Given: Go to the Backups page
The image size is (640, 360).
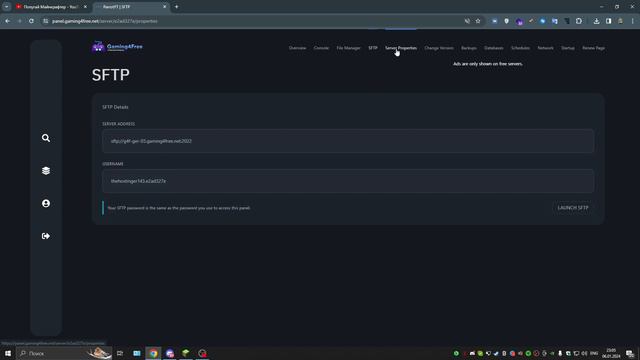Looking at the screenshot, I should [x=469, y=48].
